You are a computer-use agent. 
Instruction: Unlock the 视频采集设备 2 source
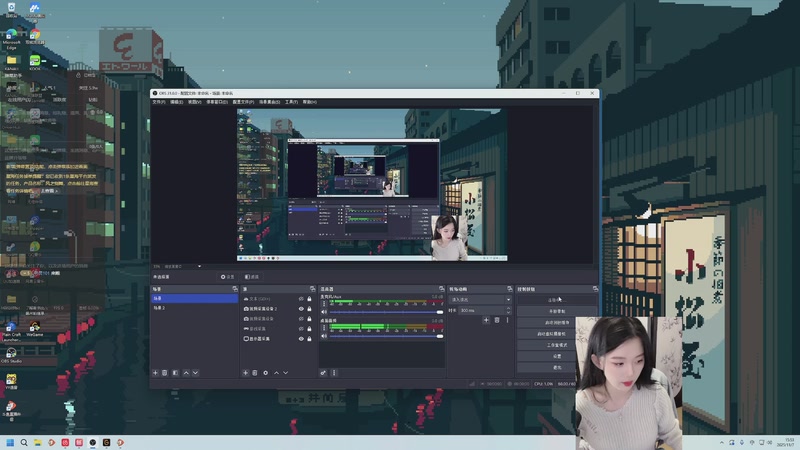(x=309, y=309)
